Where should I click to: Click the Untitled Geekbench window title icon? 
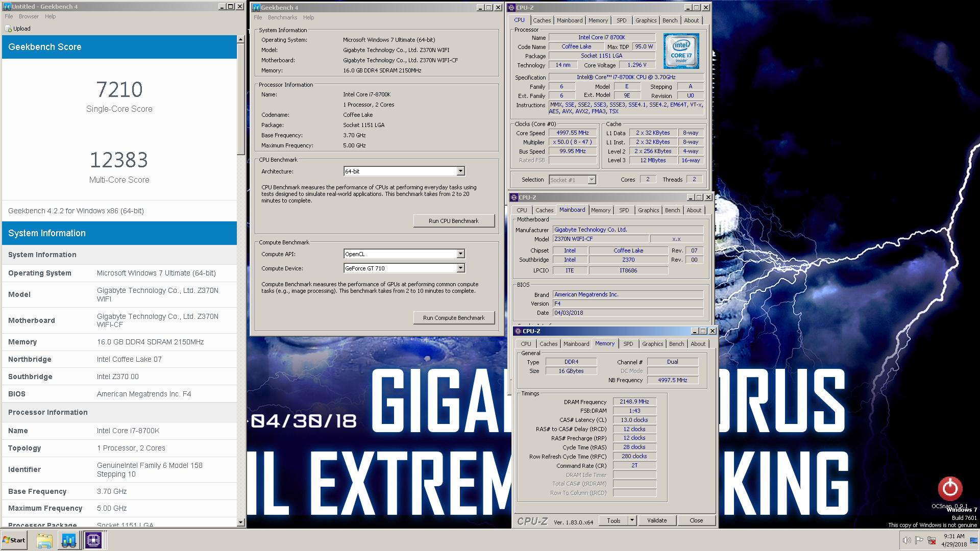7,7
